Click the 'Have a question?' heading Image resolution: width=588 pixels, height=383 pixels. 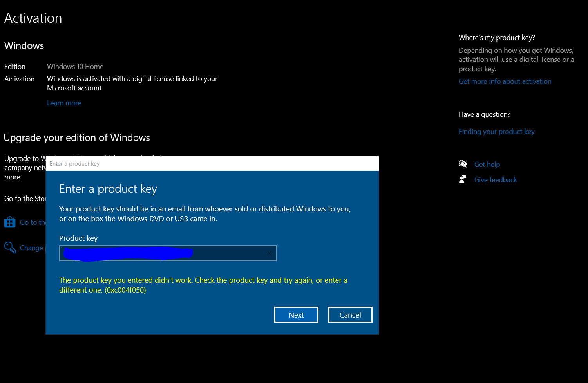tap(485, 114)
